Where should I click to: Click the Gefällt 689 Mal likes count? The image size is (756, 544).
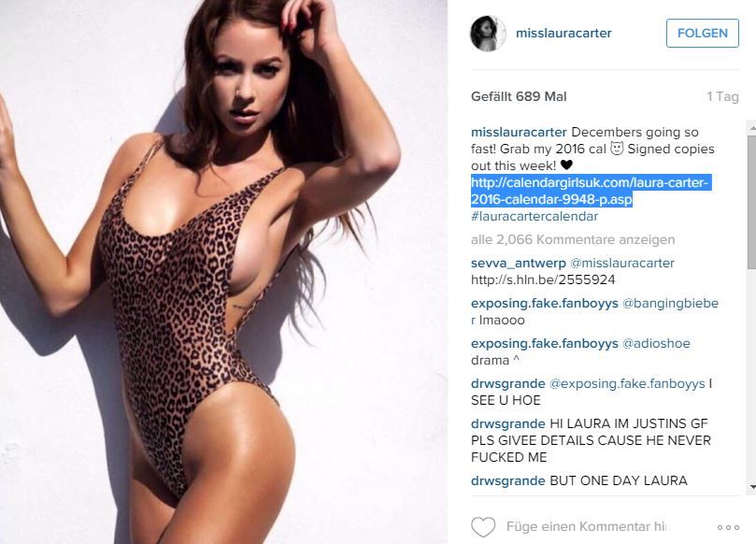pyautogui.click(x=519, y=96)
